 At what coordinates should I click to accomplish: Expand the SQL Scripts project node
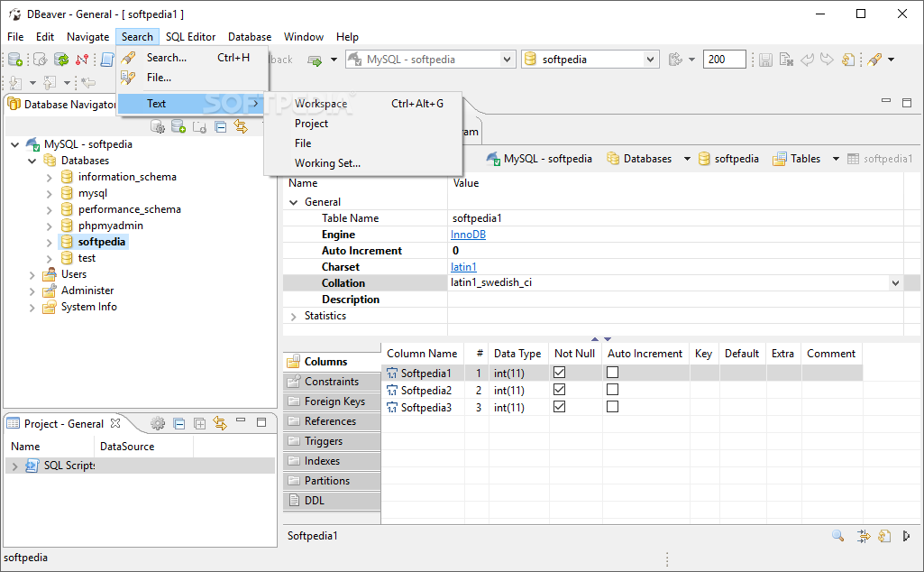click(14, 466)
